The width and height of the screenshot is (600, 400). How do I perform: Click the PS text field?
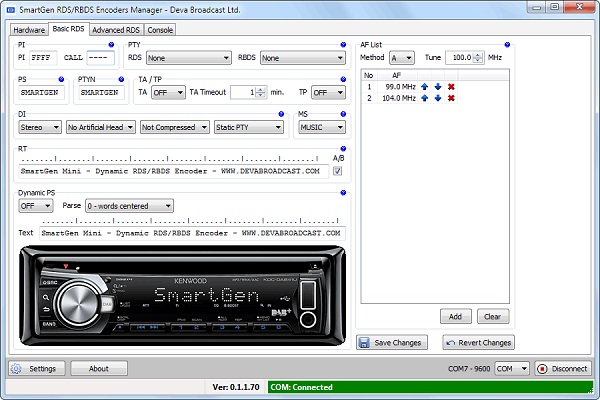click(41, 93)
